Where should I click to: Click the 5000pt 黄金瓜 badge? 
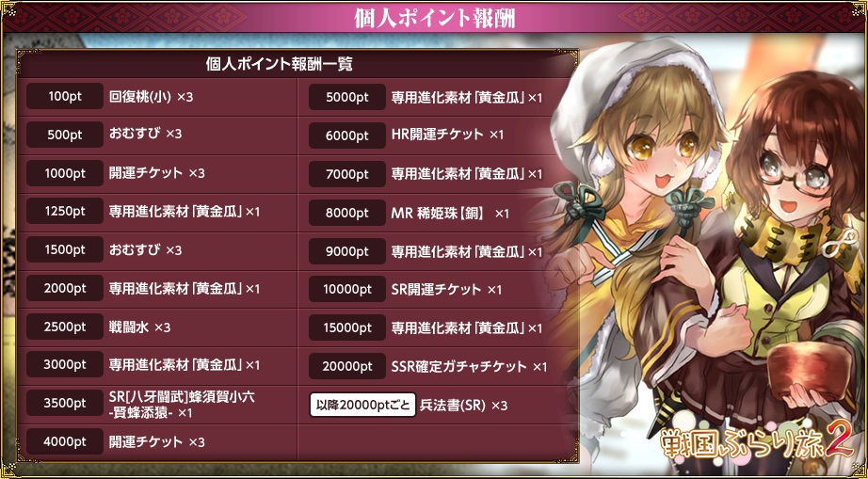(x=347, y=97)
